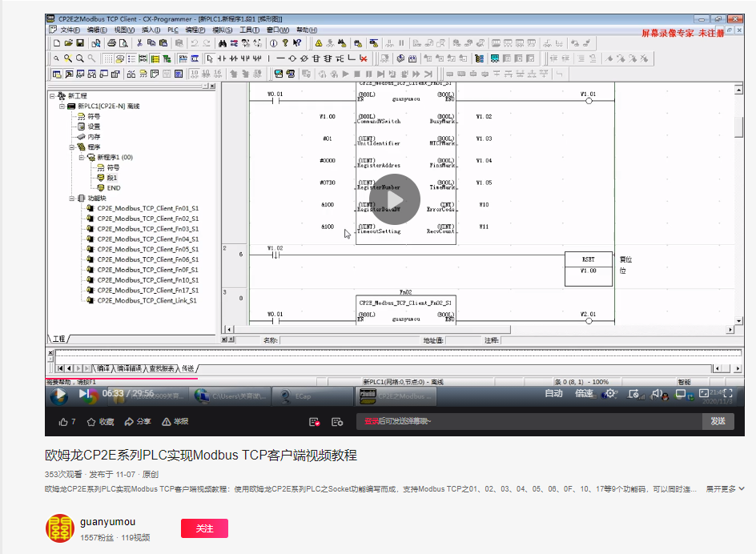The height and width of the screenshot is (554, 756).
Task: Open the PLC menu
Action: point(173,30)
